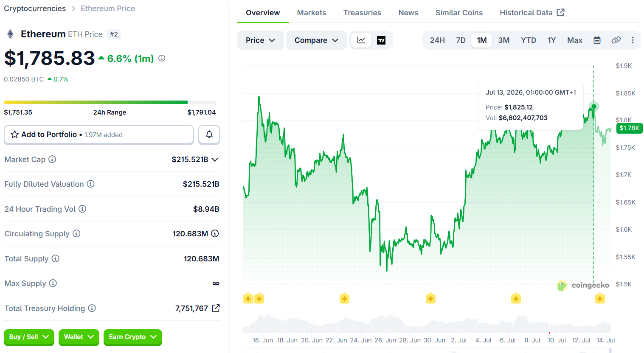Switch to the Markets tab
The height and width of the screenshot is (353, 644).
pyautogui.click(x=312, y=13)
